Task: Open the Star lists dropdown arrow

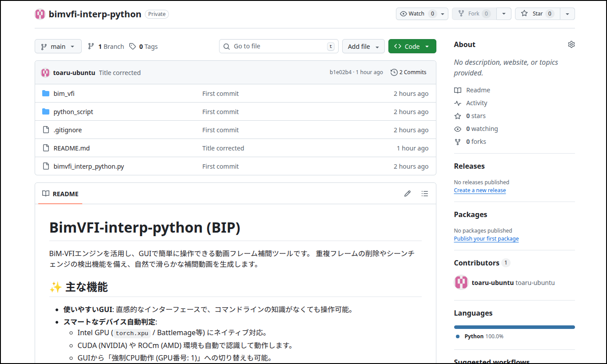Action: (x=567, y=14)
